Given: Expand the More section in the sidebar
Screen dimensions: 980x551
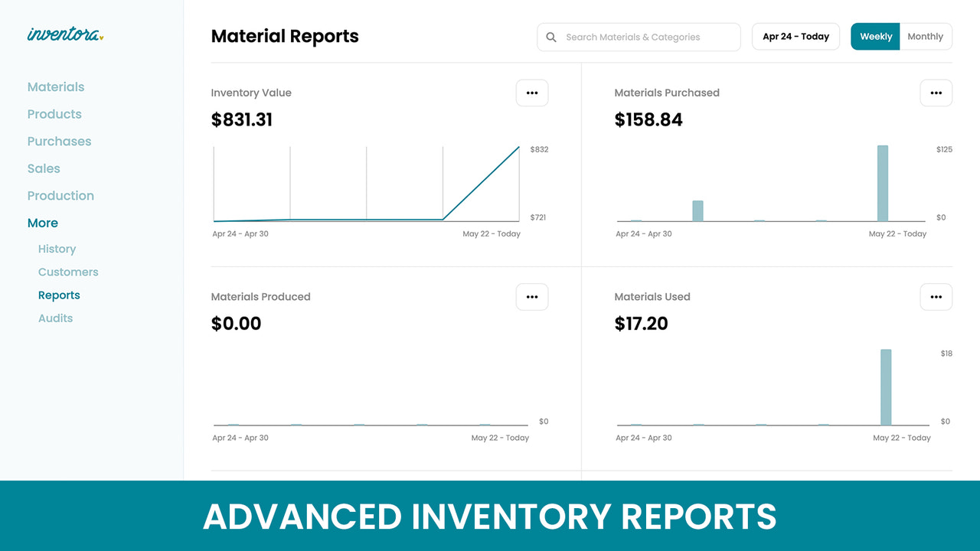Looking at the screenshot, I should 42,223.
